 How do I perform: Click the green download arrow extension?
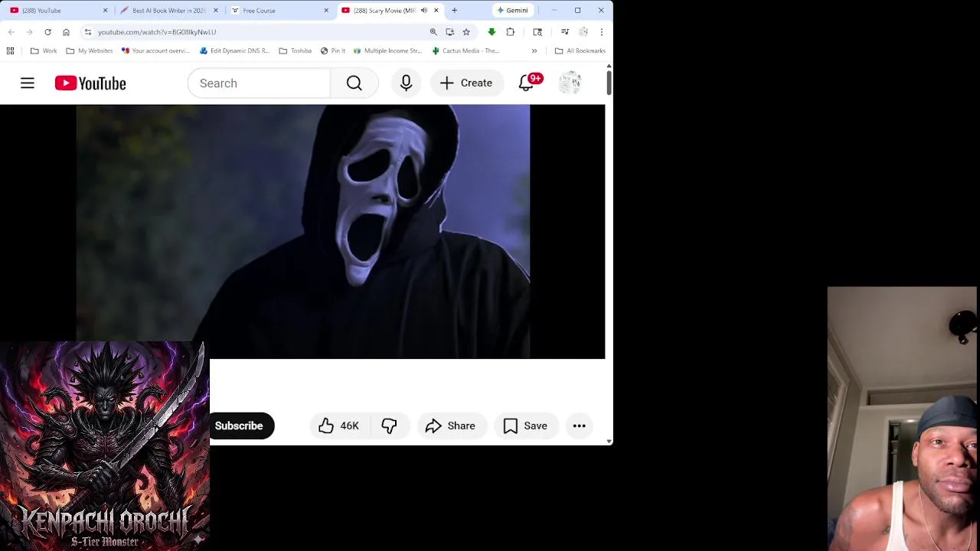[492, 32]
